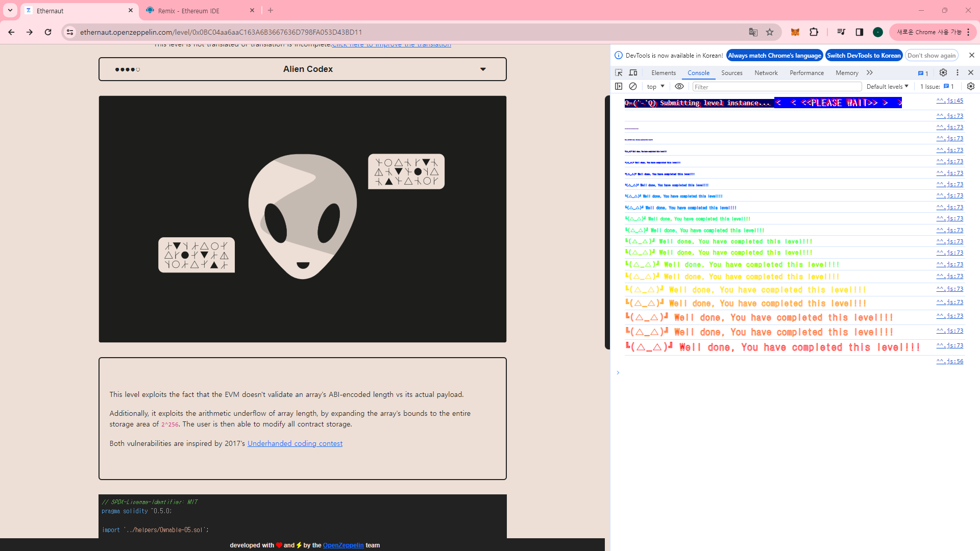This screenshot has height=551, width=980.
Task: Dismiss the DevTools language notification
Action: click(x=971, y=55)
